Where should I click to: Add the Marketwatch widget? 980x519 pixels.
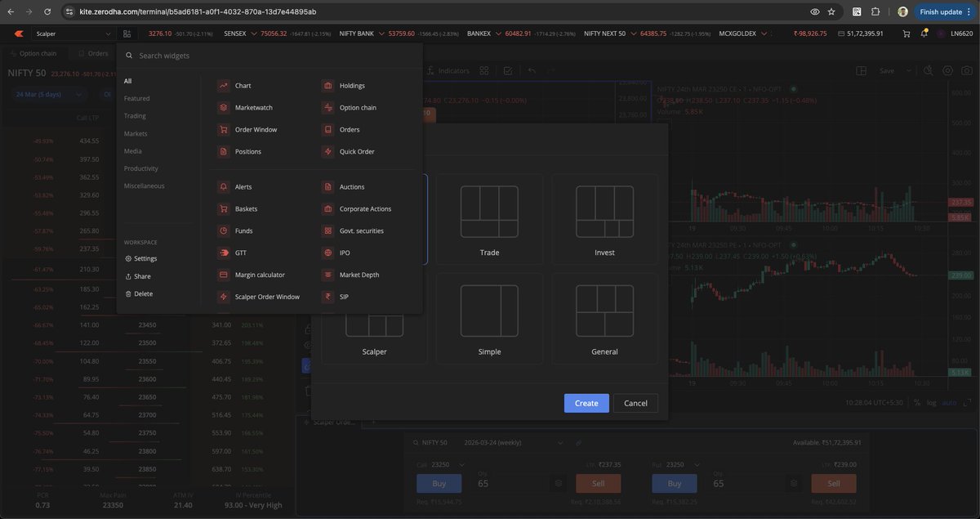point(246,108)
